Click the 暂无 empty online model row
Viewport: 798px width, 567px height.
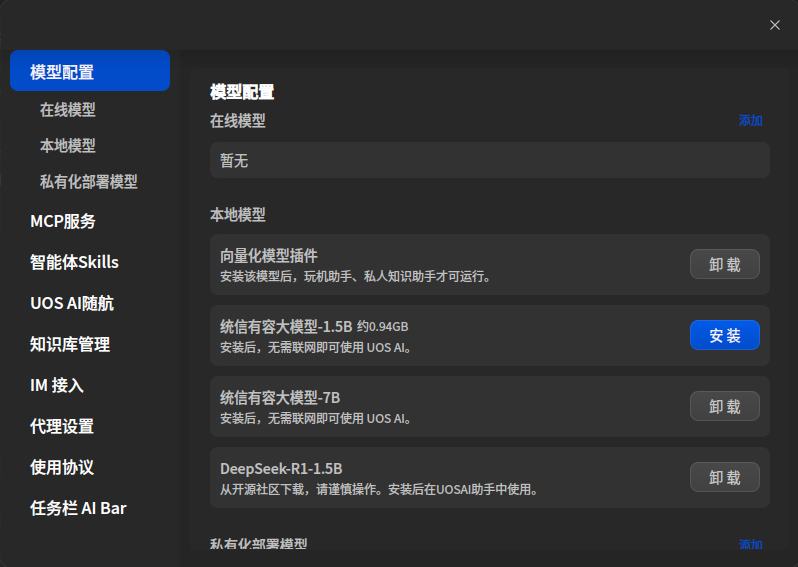click(x=490, y=160)
